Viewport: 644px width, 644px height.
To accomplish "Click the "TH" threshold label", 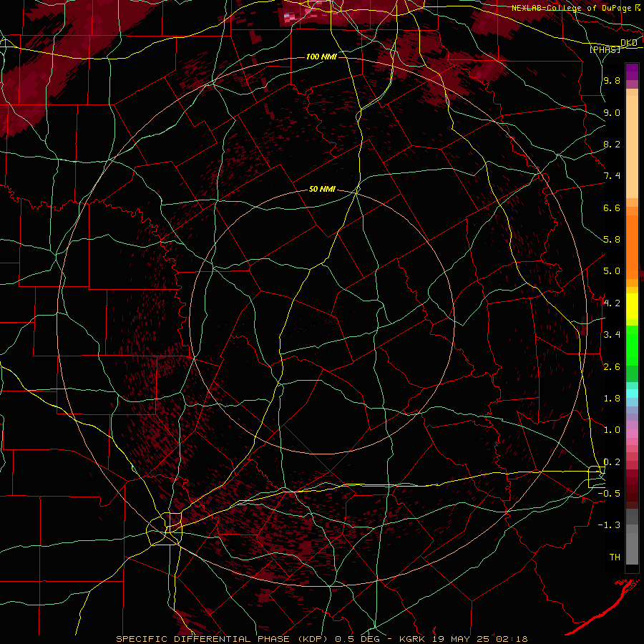I will click(615, 557).
